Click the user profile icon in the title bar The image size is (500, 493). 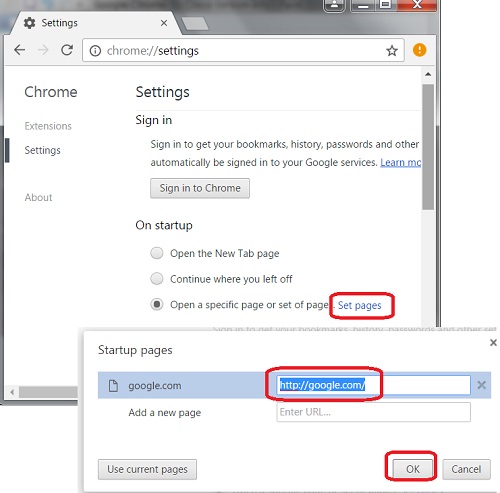[334, 5]
